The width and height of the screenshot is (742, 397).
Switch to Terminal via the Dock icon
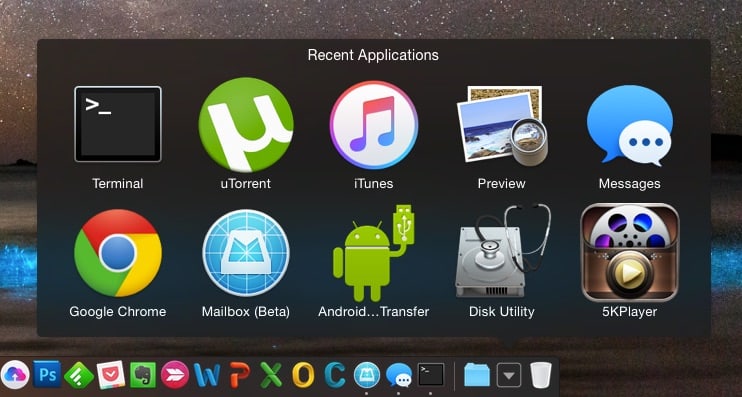[431, 375]
